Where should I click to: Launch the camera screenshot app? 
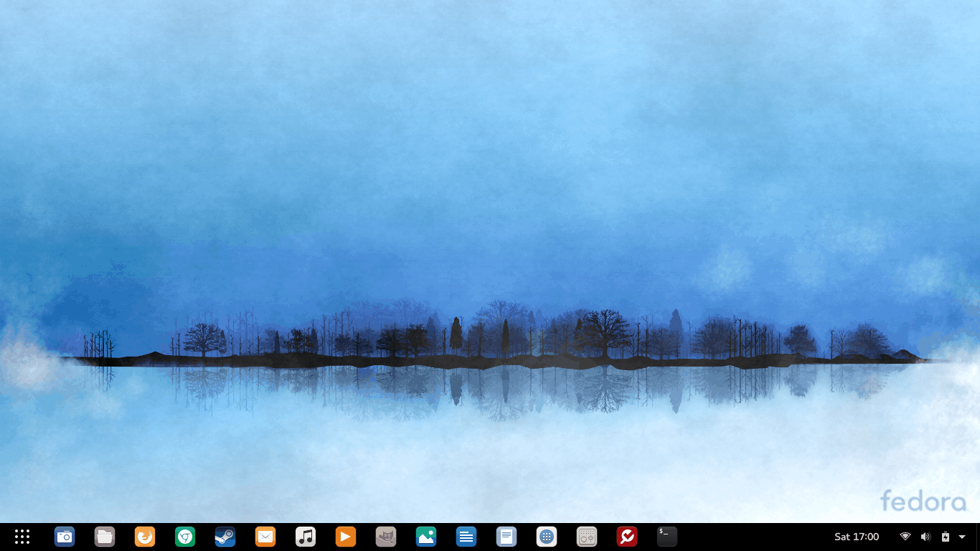coord(65,537)
